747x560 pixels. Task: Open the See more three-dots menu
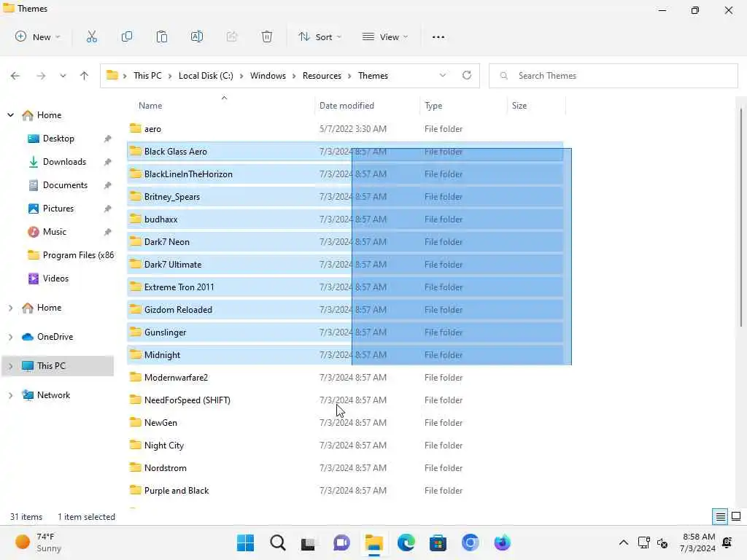[438, 36]
